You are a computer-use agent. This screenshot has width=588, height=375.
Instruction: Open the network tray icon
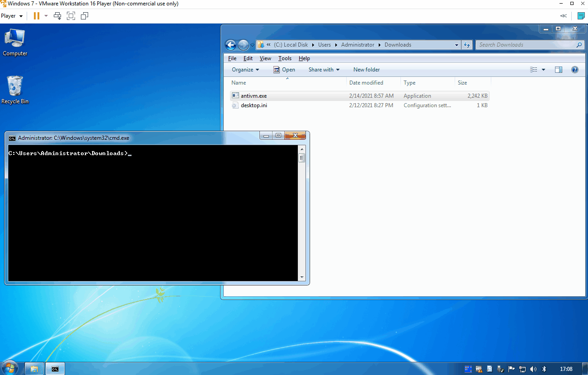(x=522, y=369)
